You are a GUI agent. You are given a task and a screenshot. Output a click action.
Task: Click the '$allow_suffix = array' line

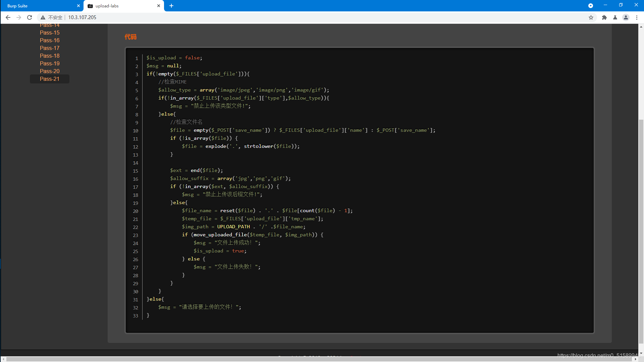[x=230, y=178]
